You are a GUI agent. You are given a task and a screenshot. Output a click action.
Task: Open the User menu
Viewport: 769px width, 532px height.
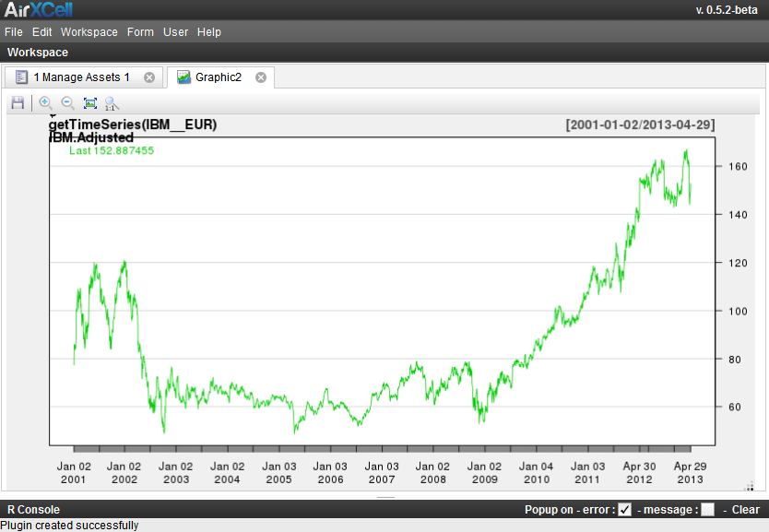click(175, 32)
